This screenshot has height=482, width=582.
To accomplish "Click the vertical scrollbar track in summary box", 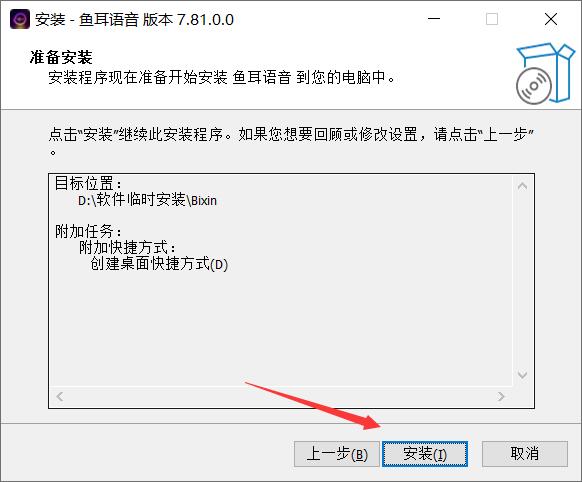I will coord(522,280).
